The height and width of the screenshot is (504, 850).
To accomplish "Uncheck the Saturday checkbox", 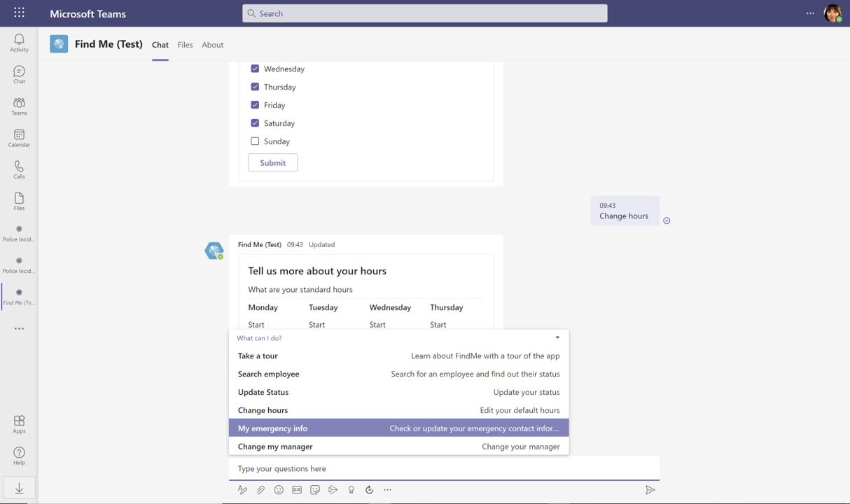I will pos(255,123).
